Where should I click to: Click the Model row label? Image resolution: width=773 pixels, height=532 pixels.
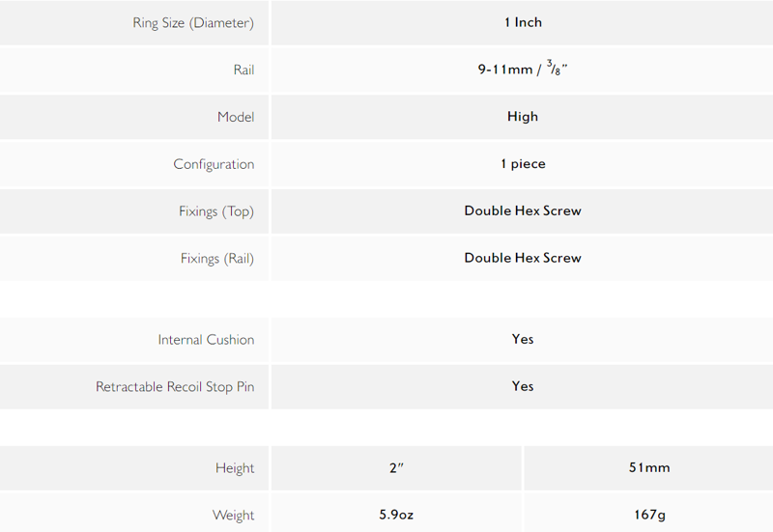coord(236,117)
